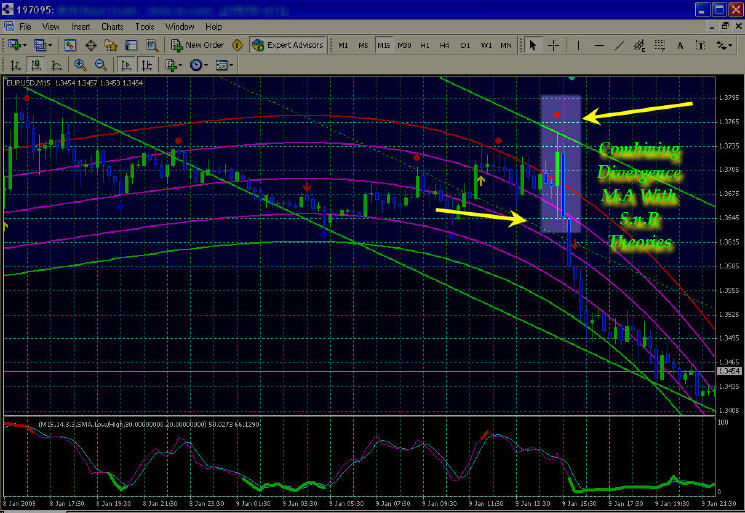Draw a horizontal line
Viewport: 745px width, 513px height.
tap(599, 46)
